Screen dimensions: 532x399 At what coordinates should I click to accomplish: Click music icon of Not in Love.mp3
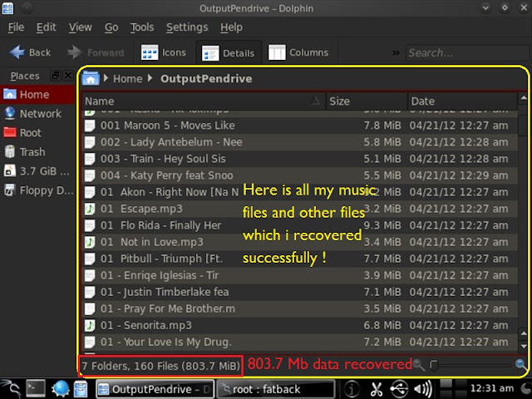pos(90,242)
